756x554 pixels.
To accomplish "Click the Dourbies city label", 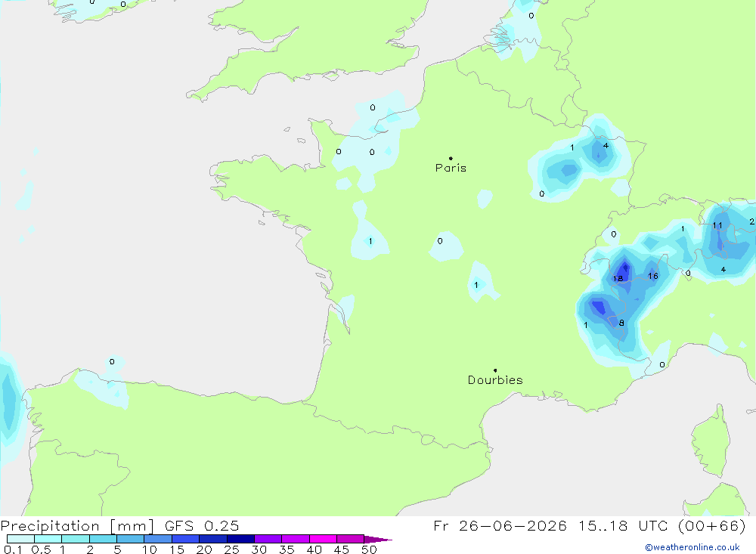I will click(x=495, y=380).
